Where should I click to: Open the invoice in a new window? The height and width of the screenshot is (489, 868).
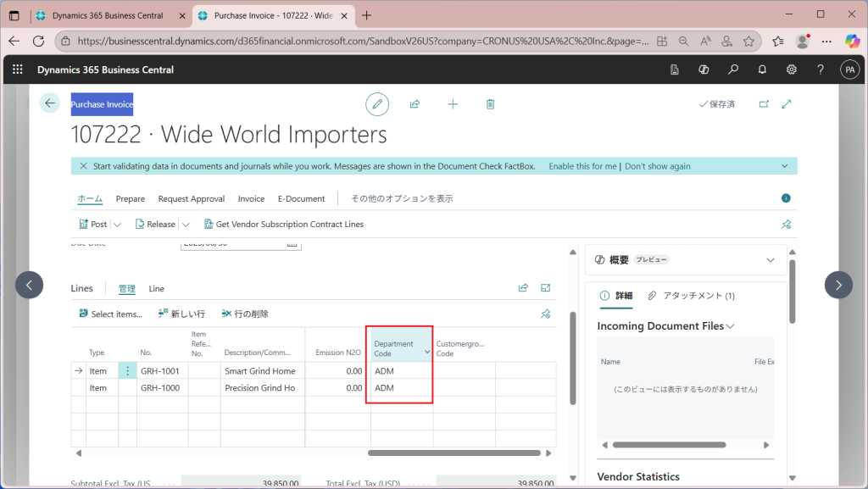point(764,104)
